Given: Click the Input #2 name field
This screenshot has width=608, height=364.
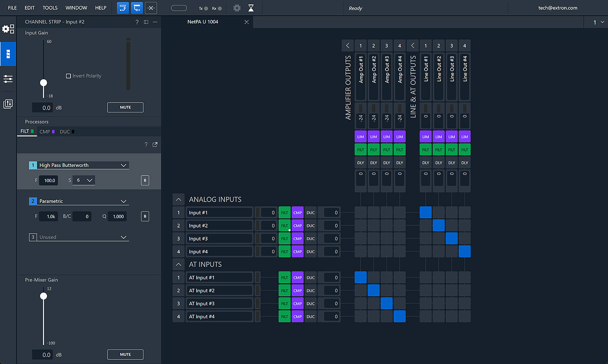Looking at the screenshot, I should pyautogui.click(x=220, y=226).
